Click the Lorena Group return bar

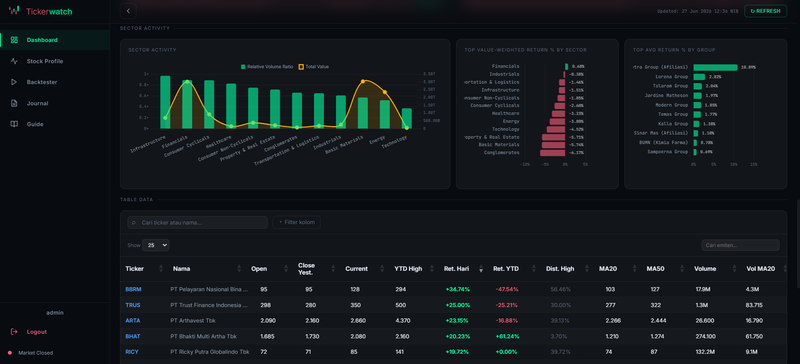point(699,77)
